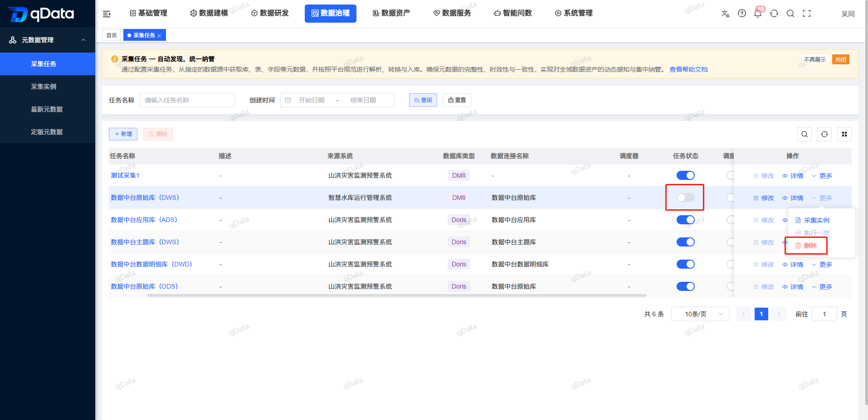
Task: Open 数据服务 top menu
Action: pos(452,13)
